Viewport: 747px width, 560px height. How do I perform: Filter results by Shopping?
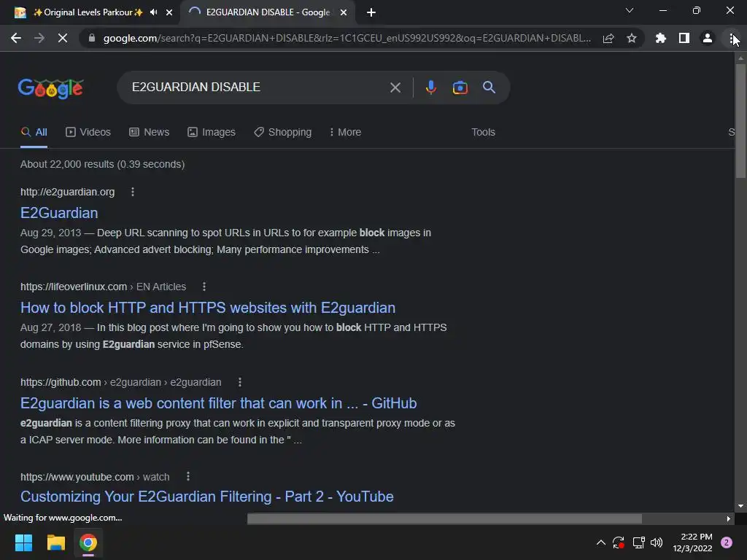point(282,133)
